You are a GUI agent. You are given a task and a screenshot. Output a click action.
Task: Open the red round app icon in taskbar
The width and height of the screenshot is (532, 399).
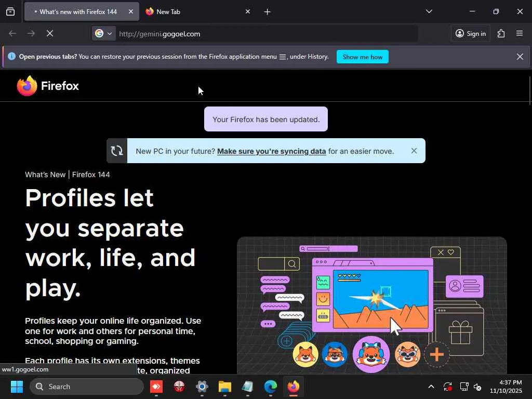click(x=179, y=387)
